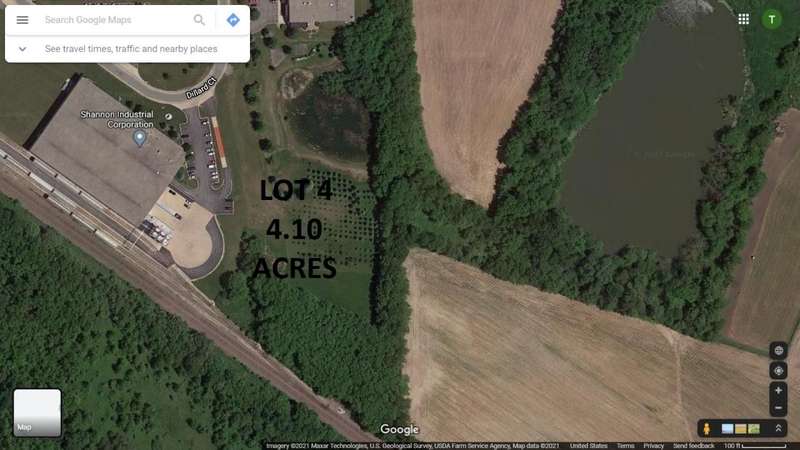Expand the imagery strip with double chevron
Screen dimensions: 800x450
click(779, 429)
